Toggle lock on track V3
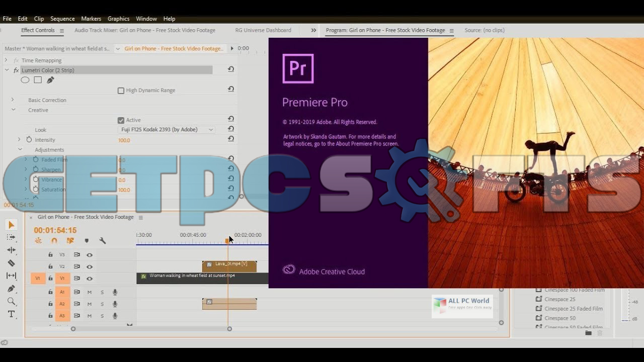Screen dimensions: 644x362 tap(50, 255)
